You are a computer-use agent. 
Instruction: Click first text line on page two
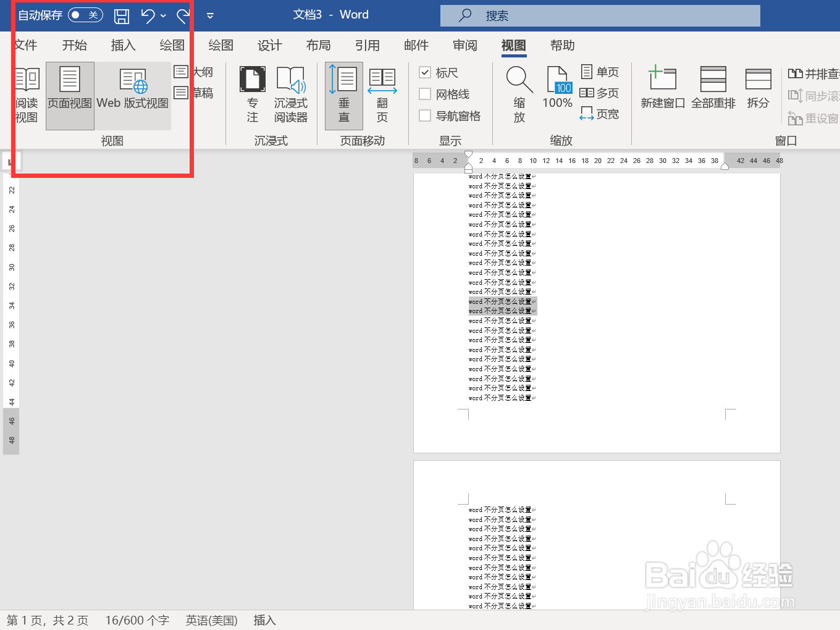[502, 510]
